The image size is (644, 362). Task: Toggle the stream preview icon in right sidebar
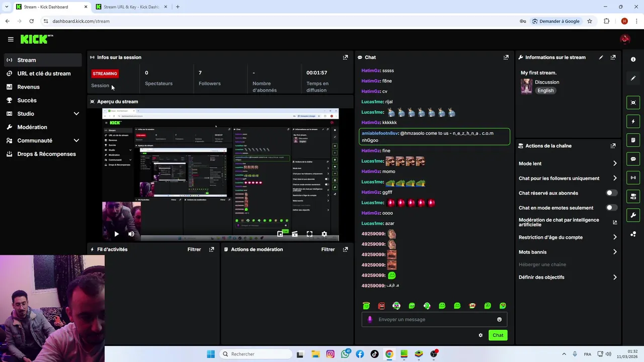tap(633, 103)
